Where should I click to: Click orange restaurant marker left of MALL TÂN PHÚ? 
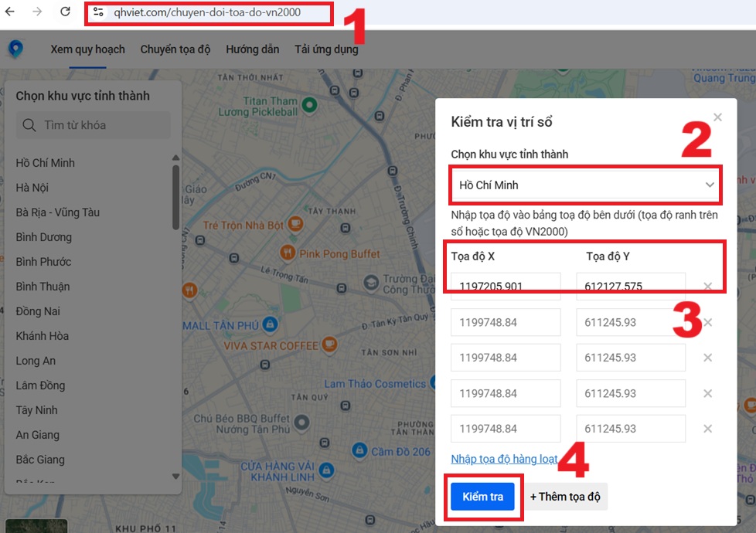pos(189,290)
